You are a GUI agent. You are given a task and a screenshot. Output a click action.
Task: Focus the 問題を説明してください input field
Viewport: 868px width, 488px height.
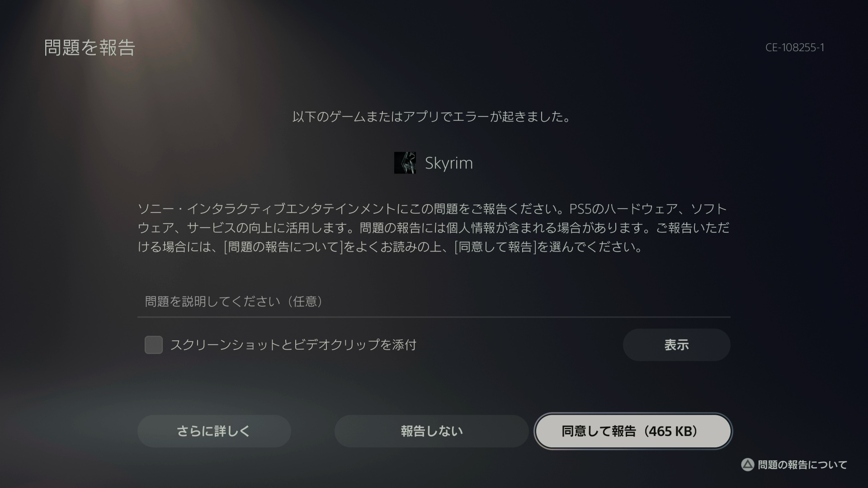point(434,301)
